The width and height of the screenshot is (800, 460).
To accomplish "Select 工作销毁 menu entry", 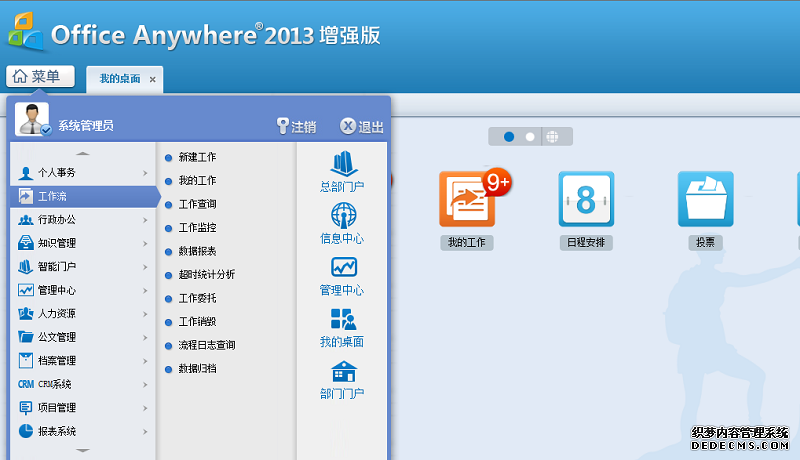I will click(x=197, y=321).
